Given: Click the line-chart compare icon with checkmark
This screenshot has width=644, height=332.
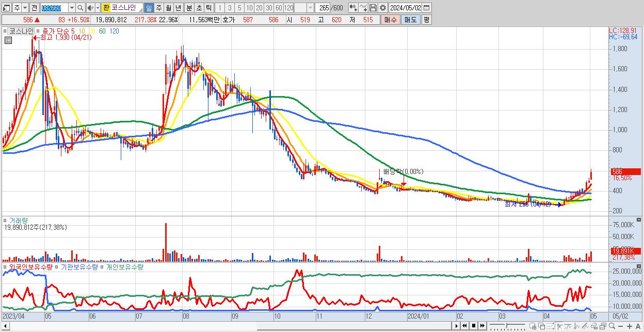Looking at the screenshot, I should [x=363, y=8].
